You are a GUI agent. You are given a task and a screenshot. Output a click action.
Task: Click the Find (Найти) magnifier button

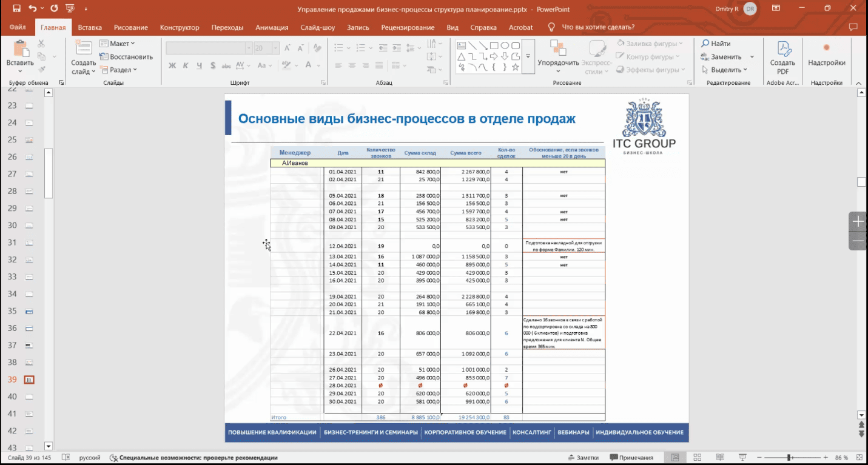[716, 44]
